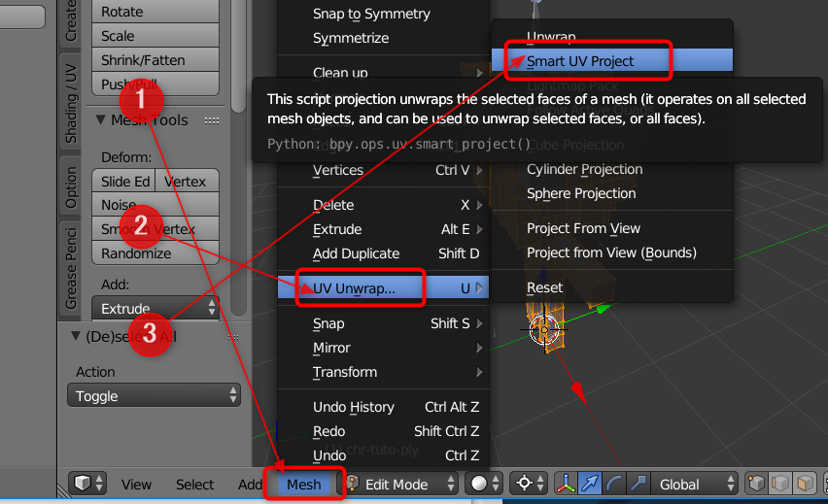The image size is (828, 504).
Task: Choose Project From View
Action: click(612, 228)
